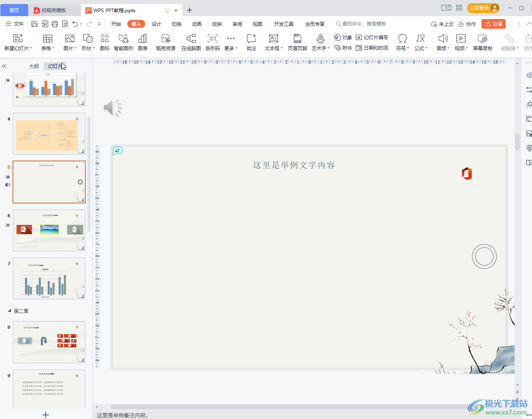
Task: Switch to the 切换 ribbon tab
Action: pyautogui.click(x=177, y=24)
